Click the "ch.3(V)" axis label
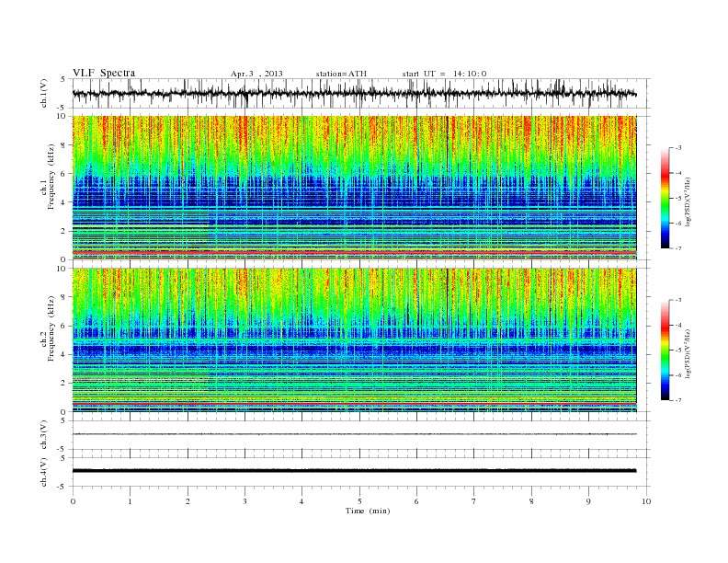This screenshot has width=728, height=563. 44,435
